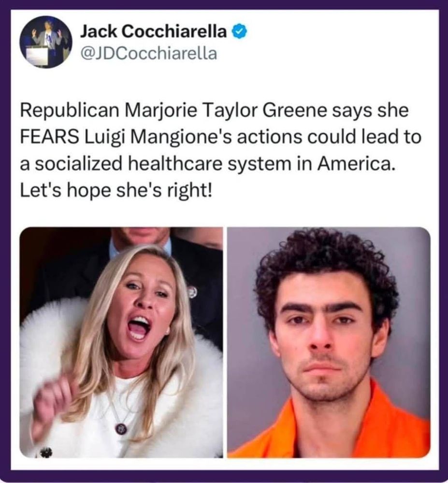Click the lapel pin on the dark suit

pos(192,292)
